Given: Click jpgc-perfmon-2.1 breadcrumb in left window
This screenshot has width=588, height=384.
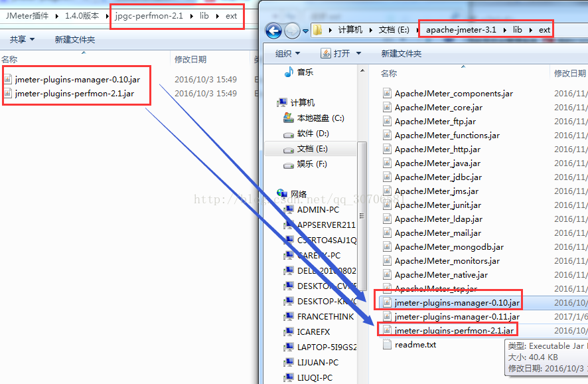Looking at the screenshot, I should click(x=149, y=16).
